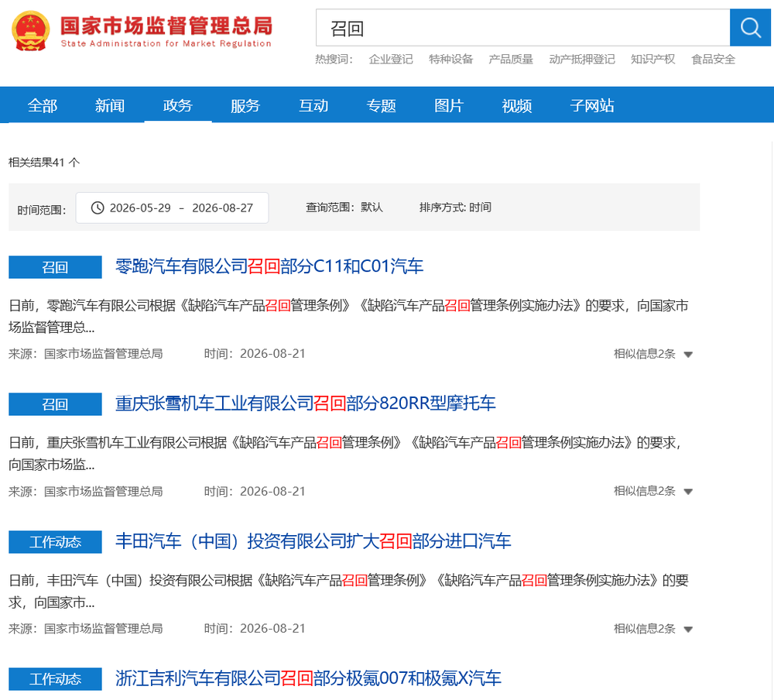The height and width of the screenshot is (700, 774).
Task: Open the 子网站 tab
Action: [592, 105]
